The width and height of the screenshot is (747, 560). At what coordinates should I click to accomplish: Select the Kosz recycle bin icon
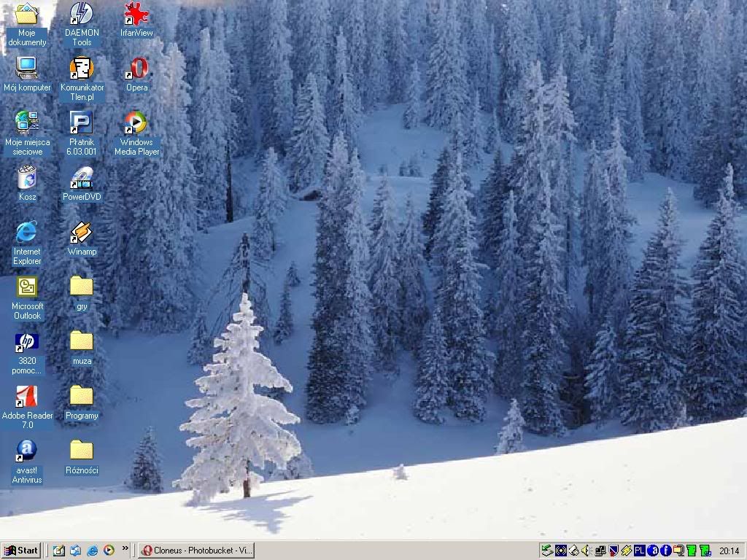tap(27, 179)
